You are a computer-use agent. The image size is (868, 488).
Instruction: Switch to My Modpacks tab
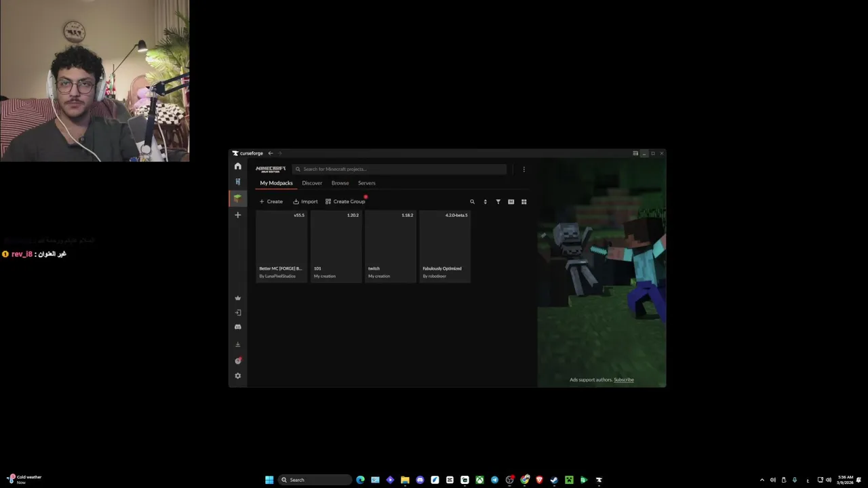[276, 183]
